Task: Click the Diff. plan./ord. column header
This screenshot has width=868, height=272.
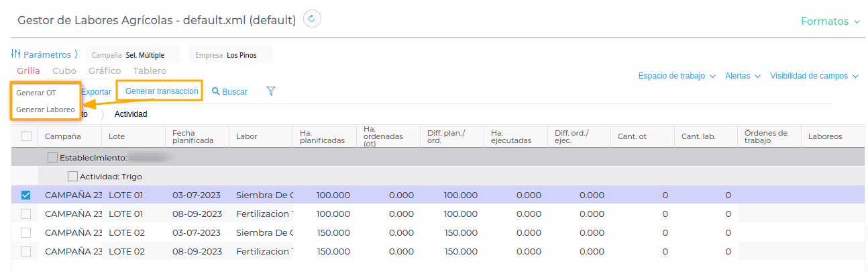Action: [x=452, y=136]
